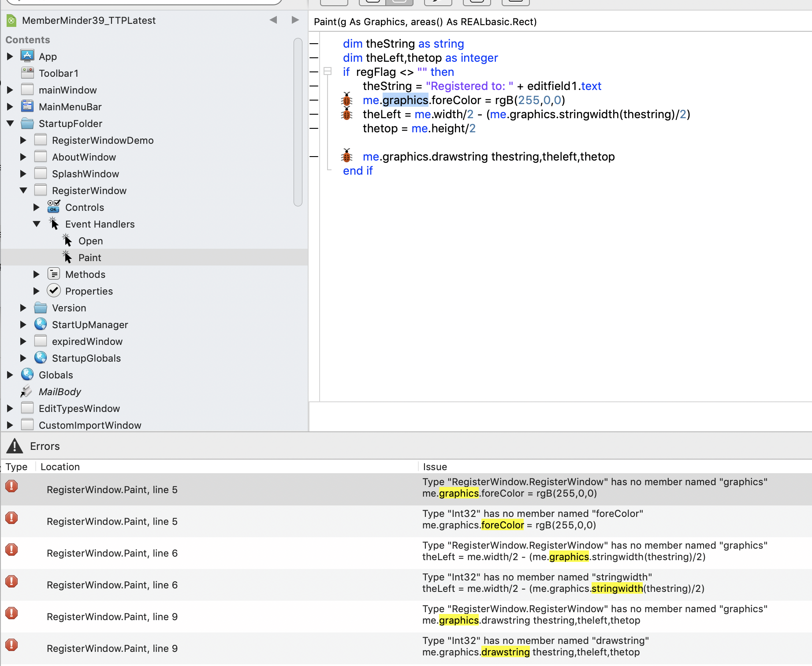
Task: Click the Location column header
Action: click(60, 467)
